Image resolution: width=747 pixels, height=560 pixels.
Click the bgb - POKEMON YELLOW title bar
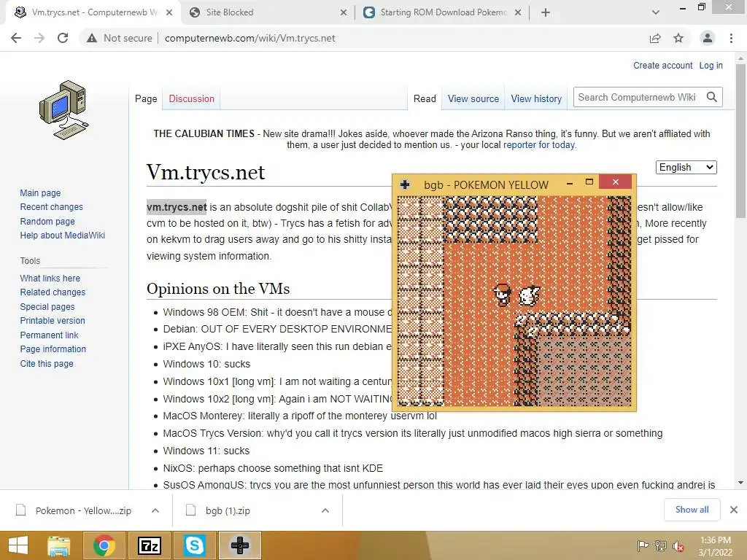(486, 184)
